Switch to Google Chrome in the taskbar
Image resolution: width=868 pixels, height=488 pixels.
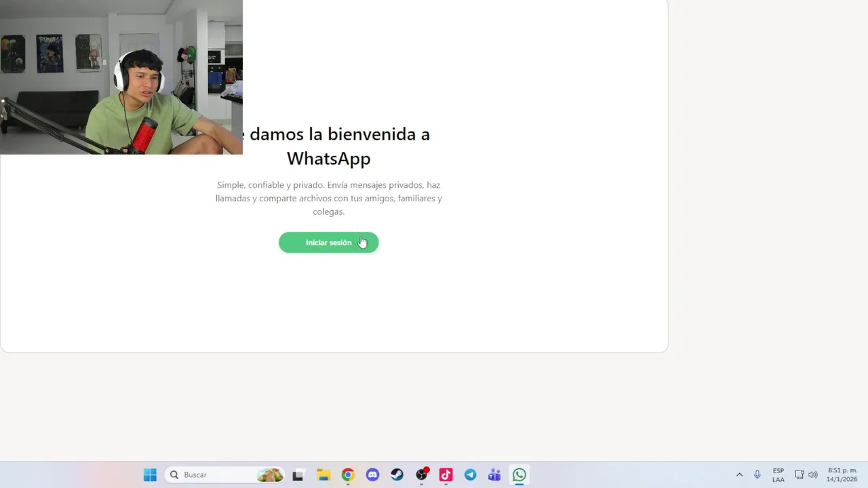tap(348, 475)
